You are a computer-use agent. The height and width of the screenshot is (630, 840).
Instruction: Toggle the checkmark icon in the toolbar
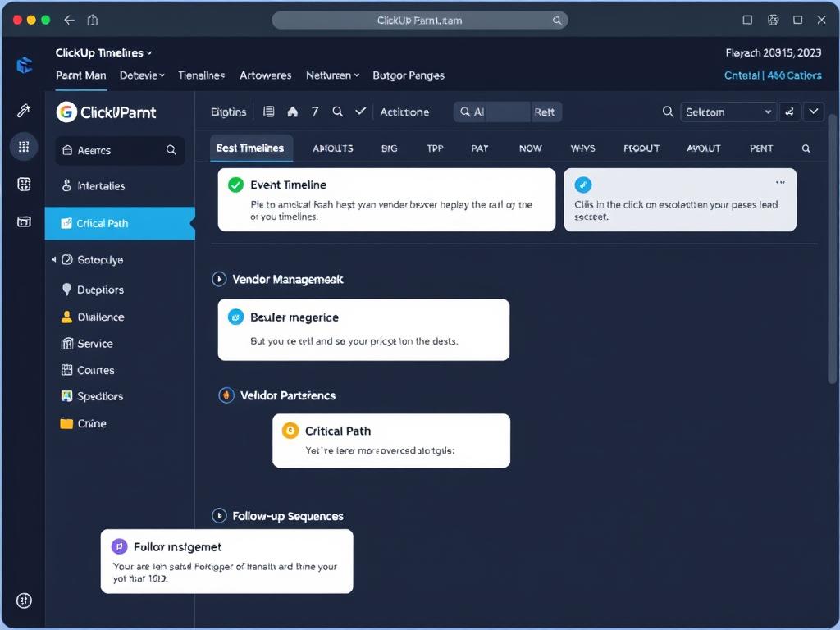click(360, 112)
